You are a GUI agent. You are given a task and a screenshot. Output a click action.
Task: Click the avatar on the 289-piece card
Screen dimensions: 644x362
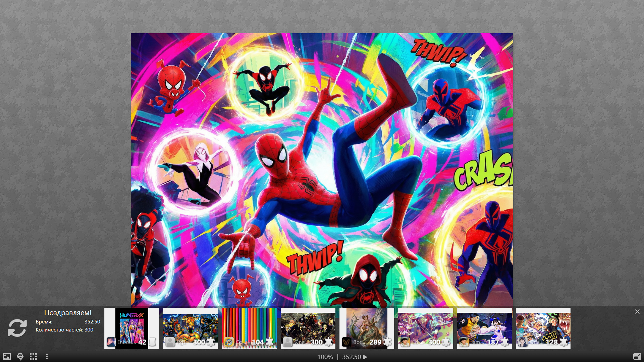click(346, 342)
